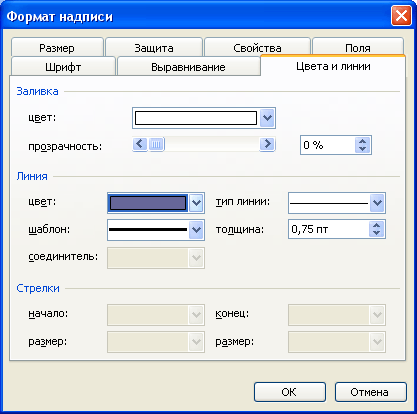Switch to the Выравнивание tab

pyautogui.click(x=188, y=67)
